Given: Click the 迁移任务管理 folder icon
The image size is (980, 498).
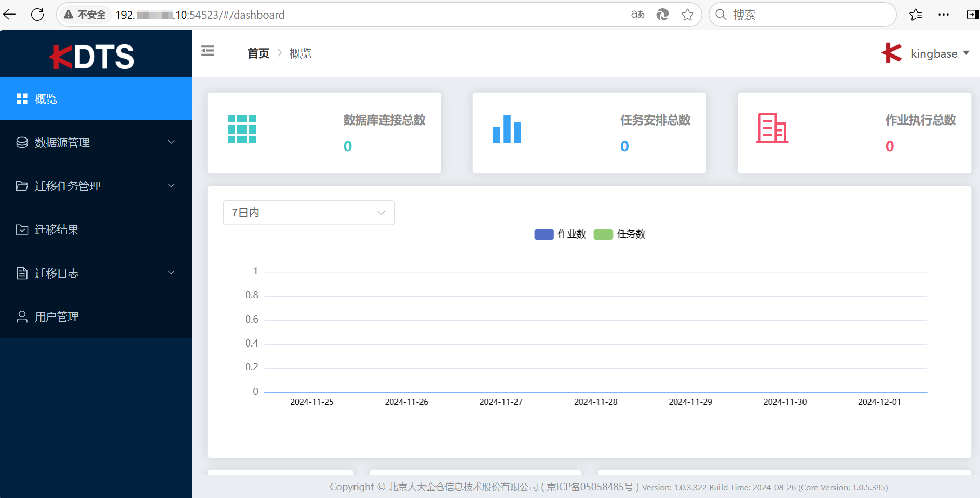Looking at the screenshot, I should [22, 186].
